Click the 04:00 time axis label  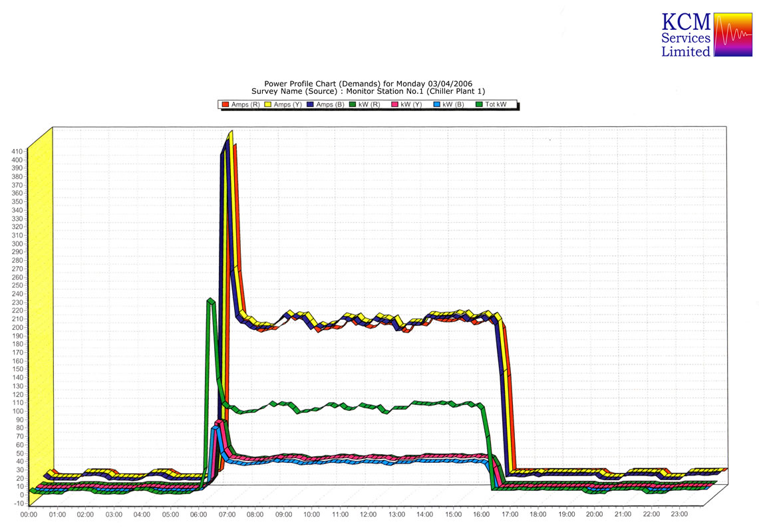[142, 515]
